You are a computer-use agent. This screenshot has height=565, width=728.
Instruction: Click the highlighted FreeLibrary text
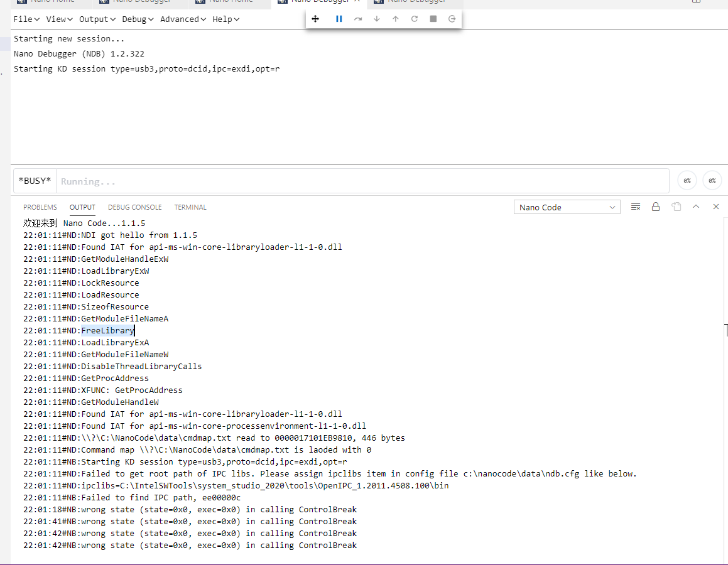(x=107, y=330)
